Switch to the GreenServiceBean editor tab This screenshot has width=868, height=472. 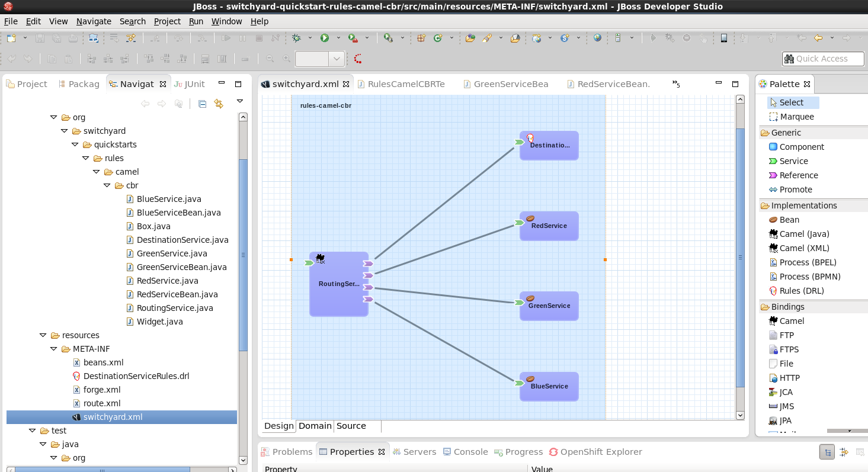pos(505,84)
